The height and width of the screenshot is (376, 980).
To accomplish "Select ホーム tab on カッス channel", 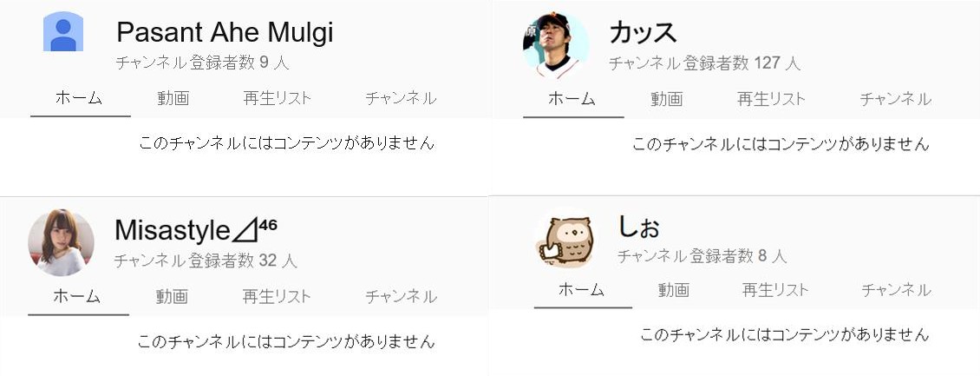I will tap(572, 99).
